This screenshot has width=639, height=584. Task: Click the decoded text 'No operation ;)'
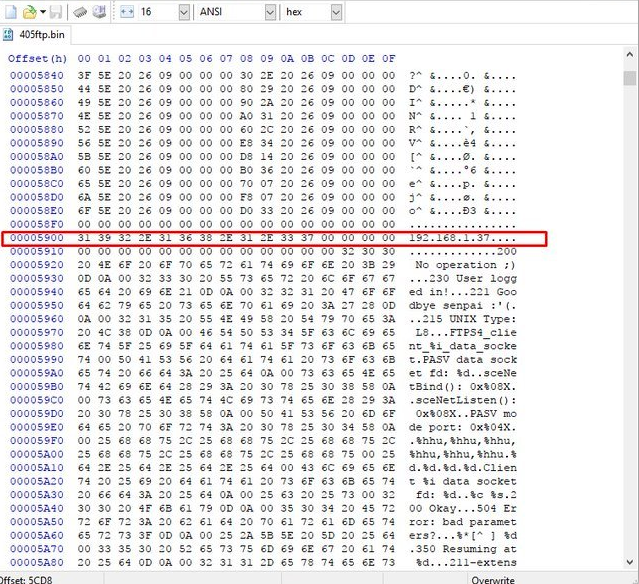pyautogui.click(x=466, y=264)
